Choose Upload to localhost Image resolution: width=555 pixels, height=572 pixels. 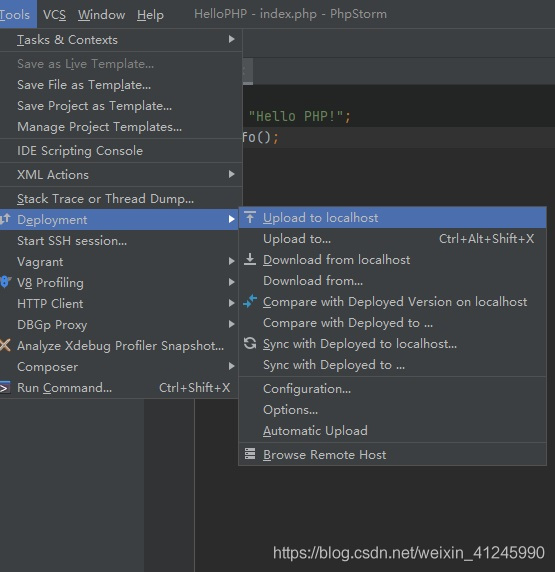[392, 218]
